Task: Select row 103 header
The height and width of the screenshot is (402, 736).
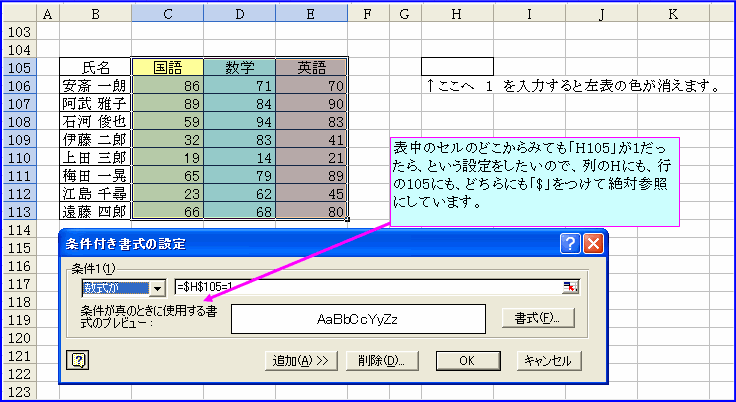Action: 19,32
